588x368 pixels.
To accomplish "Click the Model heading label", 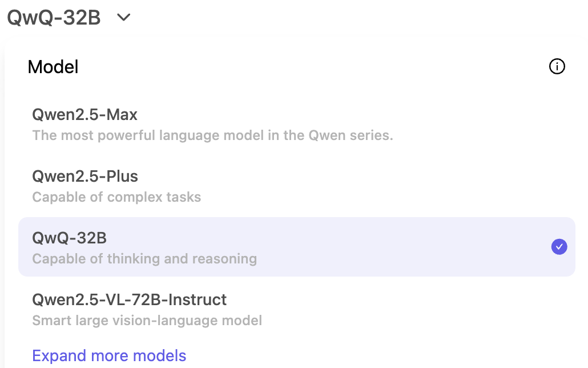I will pos(53,67).
